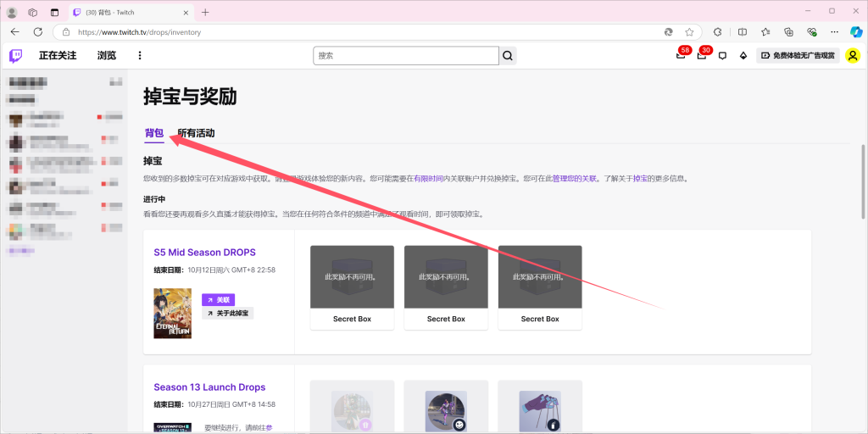Open Browser essentials heart icon
868x434 pixels.
812,32
